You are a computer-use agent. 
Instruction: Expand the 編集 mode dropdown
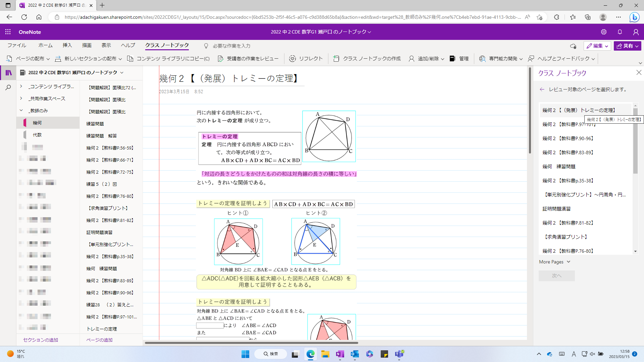coord(606,46)
